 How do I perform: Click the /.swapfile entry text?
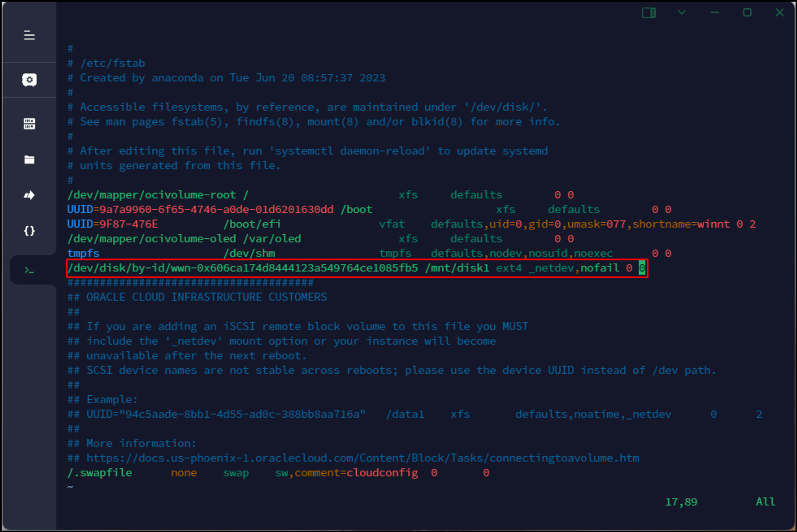[100, 473]
